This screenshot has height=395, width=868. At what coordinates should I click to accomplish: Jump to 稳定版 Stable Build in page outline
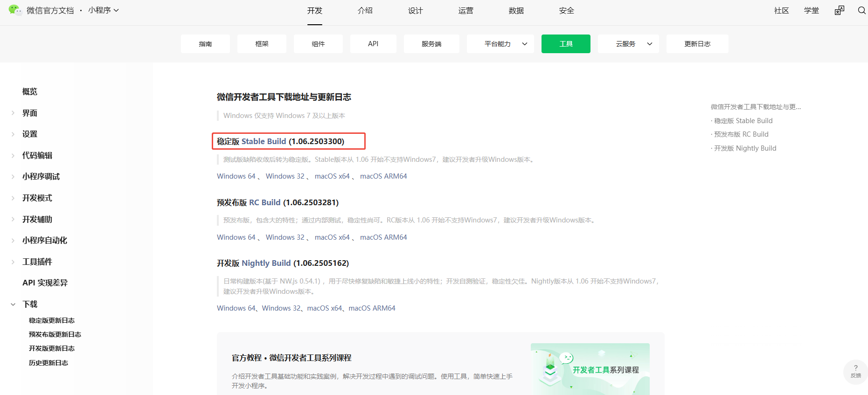point(743,121)
